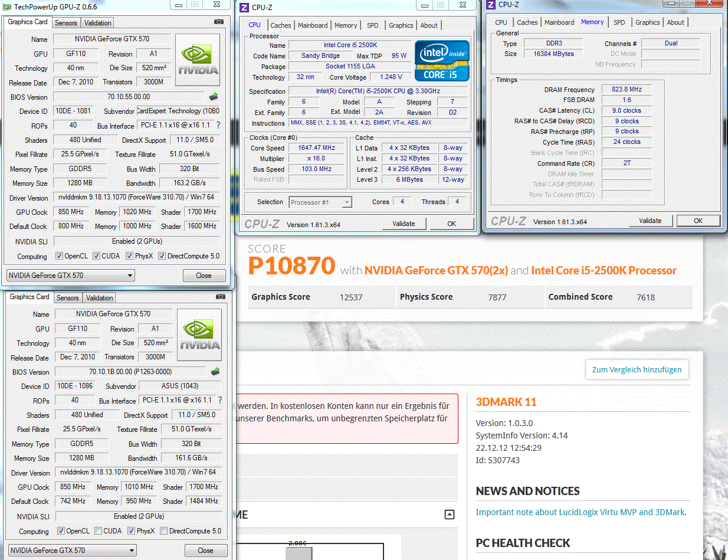
Task: Click camera screenshot icon in lower GPU-Z window
Action: (221, 297)
